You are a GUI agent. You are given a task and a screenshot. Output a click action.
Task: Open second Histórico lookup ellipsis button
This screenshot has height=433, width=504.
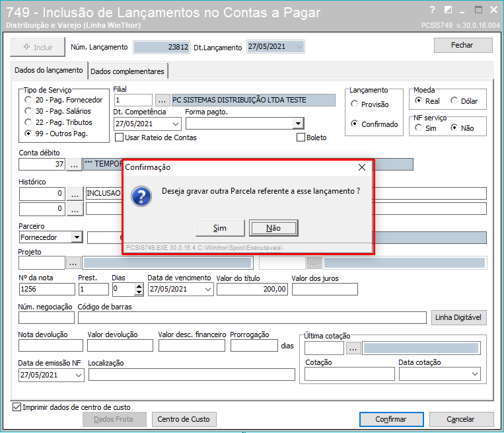tap(75, 209)
